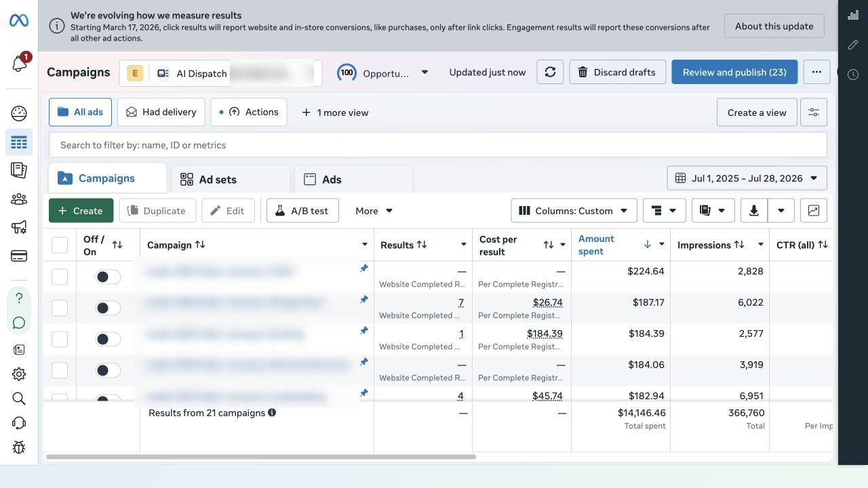Click Review and publish (23)
The width and height of the screenshot is (868, 488).
pyautogui.click(x=734, y=72)
